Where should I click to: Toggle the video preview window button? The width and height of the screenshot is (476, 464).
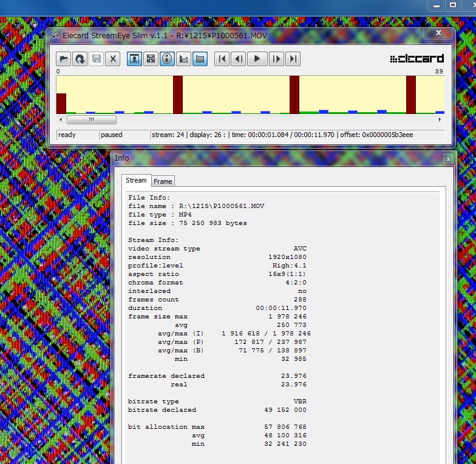(134, 59)
